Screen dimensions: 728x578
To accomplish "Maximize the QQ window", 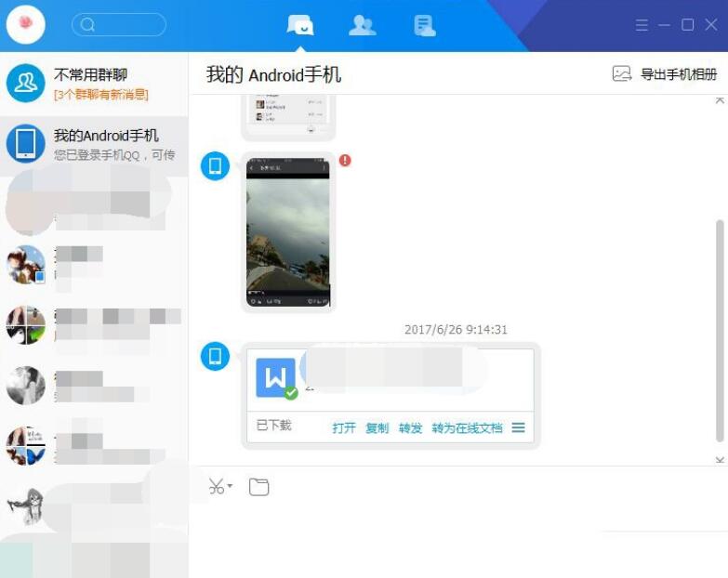I will [688, 25].
